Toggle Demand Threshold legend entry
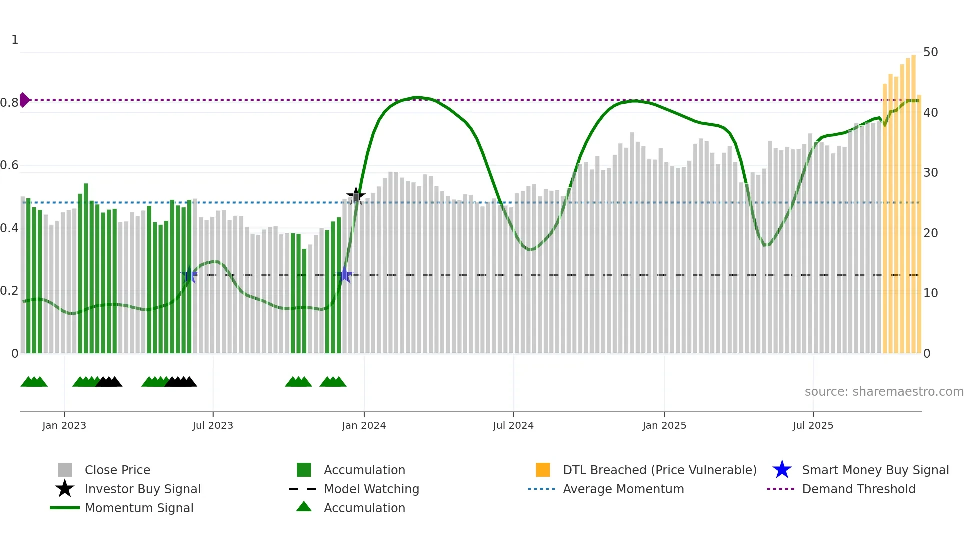 [858, 489]
